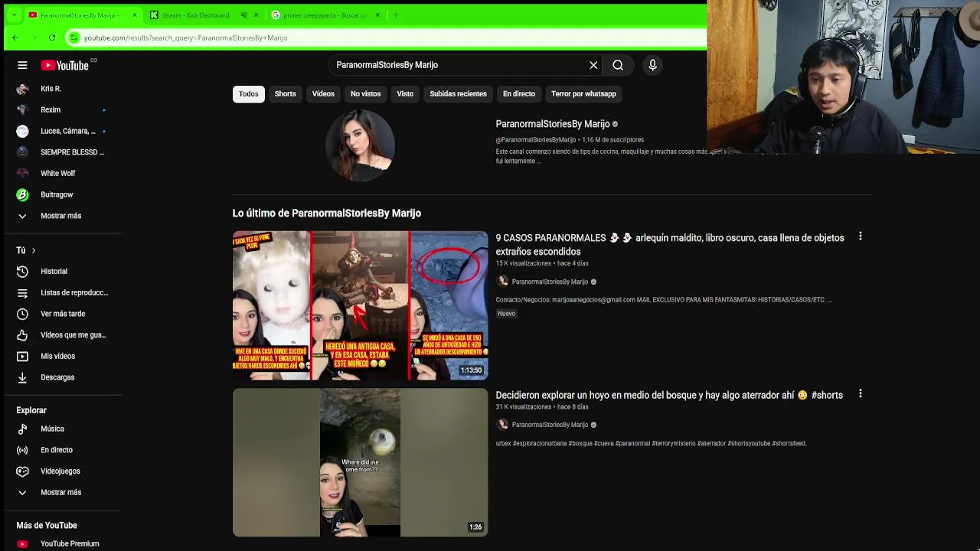This screenshot has width=980, height=551.
Task: Open the tab list dropdown arrow
Action: [x=13, y=15]
